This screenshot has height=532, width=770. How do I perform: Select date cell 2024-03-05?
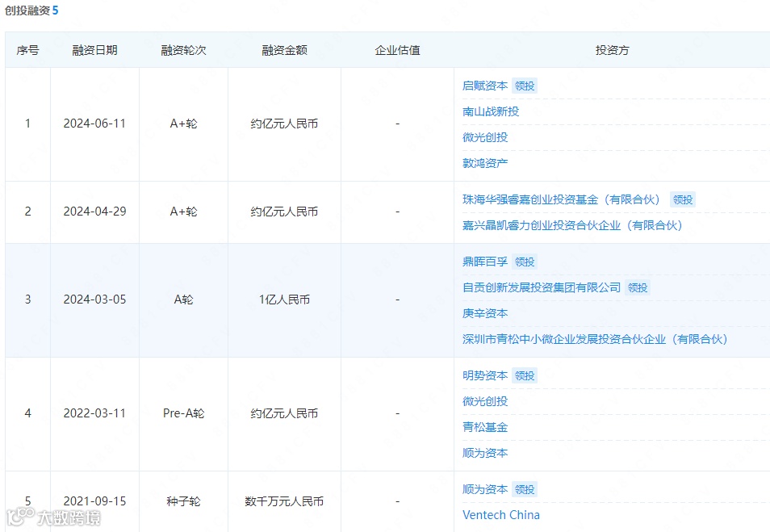click(94, 300)
